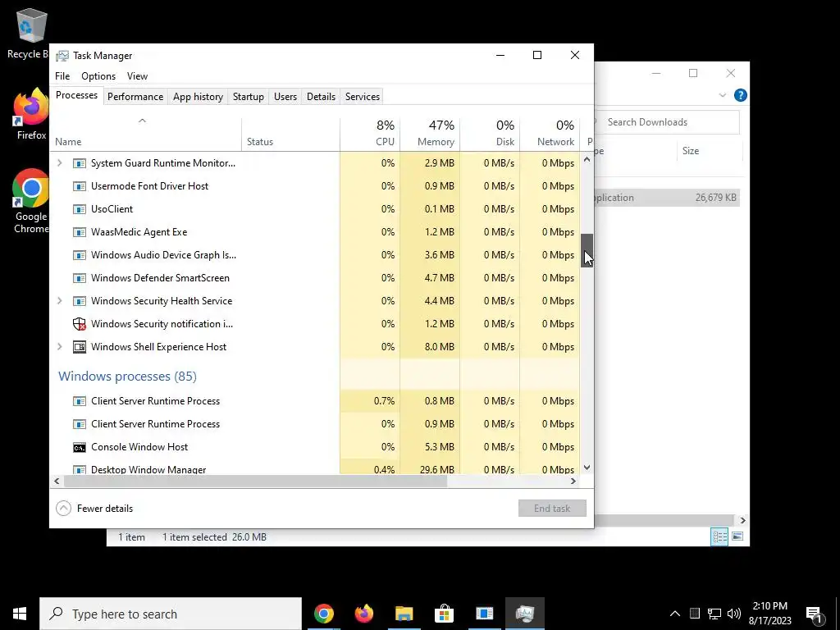Click the Windows Security notification shield icon
Screen dimensions: 840x630
[x=80, y=324]
